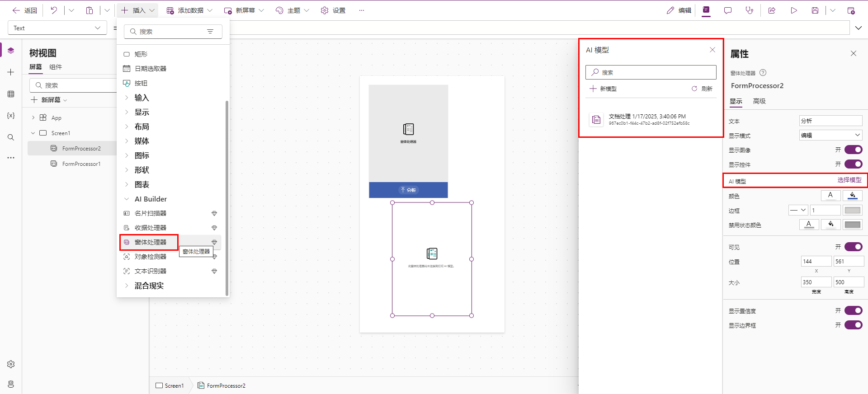
Task: Open the display mode dropdown
Action: [831, 135]
